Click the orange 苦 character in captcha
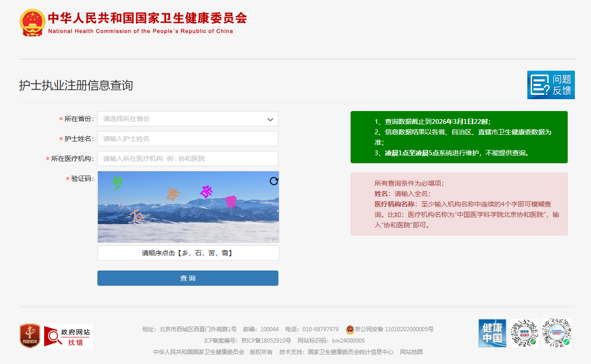The image size is (591, 364). coord(173,194)
